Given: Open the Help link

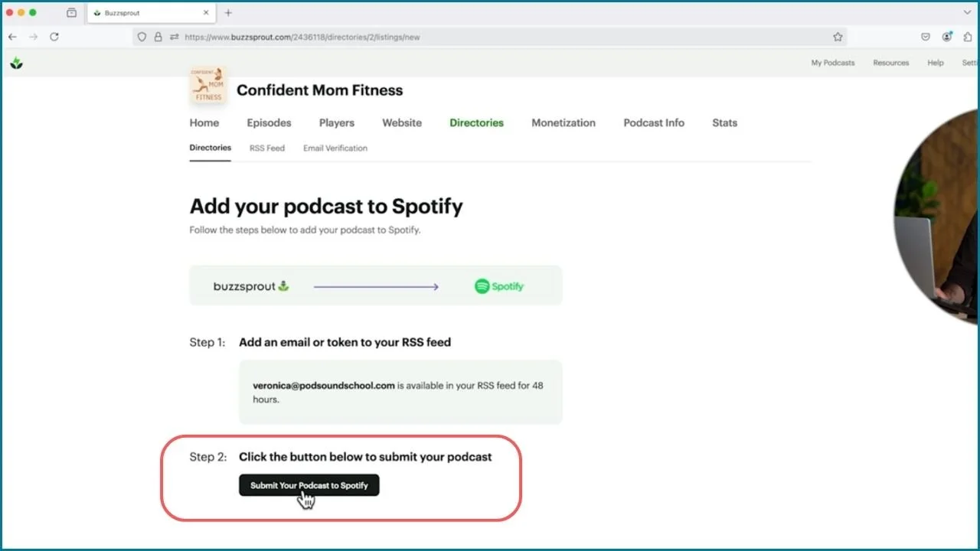Looking at the screenshot, I should point(936,63).
